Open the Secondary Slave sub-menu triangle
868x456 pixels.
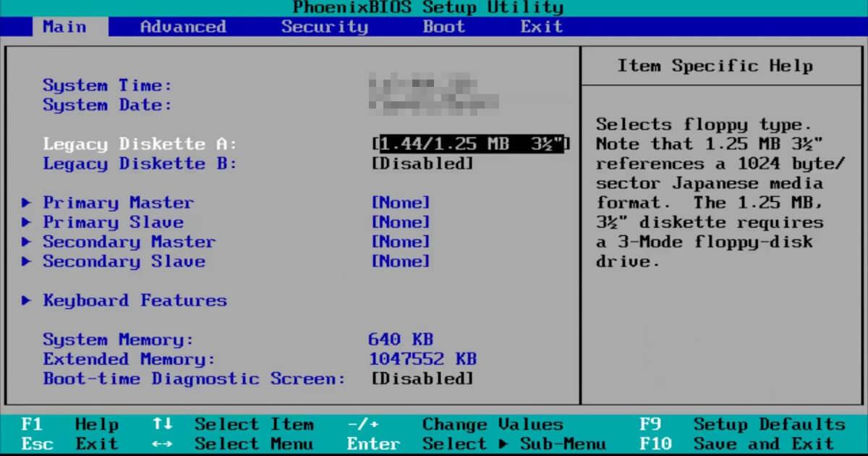pyautogui.click(x=27, y=261)
